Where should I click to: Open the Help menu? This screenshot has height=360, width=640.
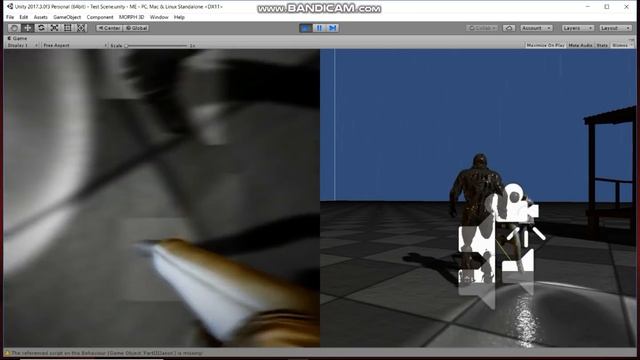coord(179,17)
